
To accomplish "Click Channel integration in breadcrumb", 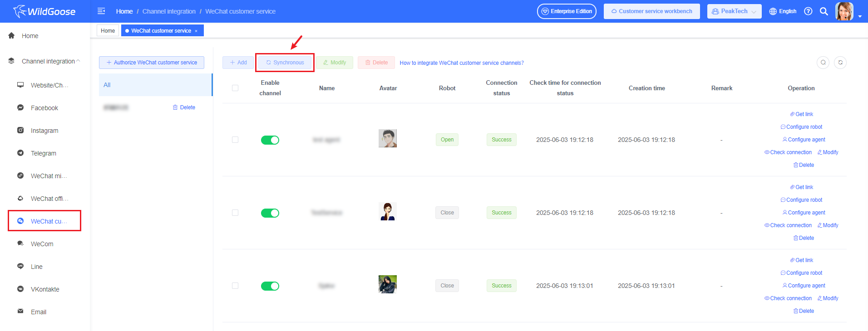I will tap(169, 11).
